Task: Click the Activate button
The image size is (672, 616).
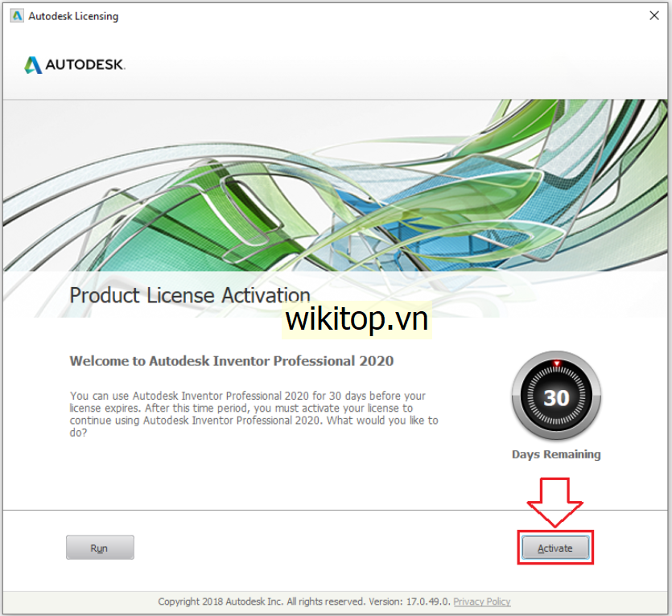Action: pos(555,548)
